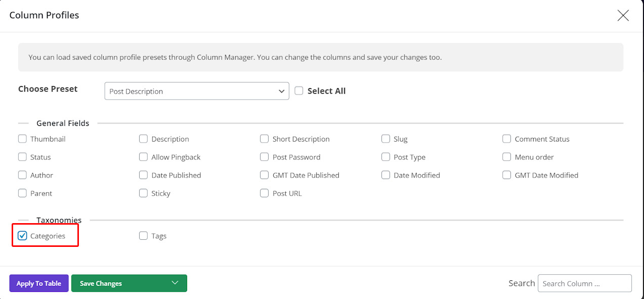Check the GMT Date Modified option
The width and height of the screenshot is (644, 299).
(506, 175)
